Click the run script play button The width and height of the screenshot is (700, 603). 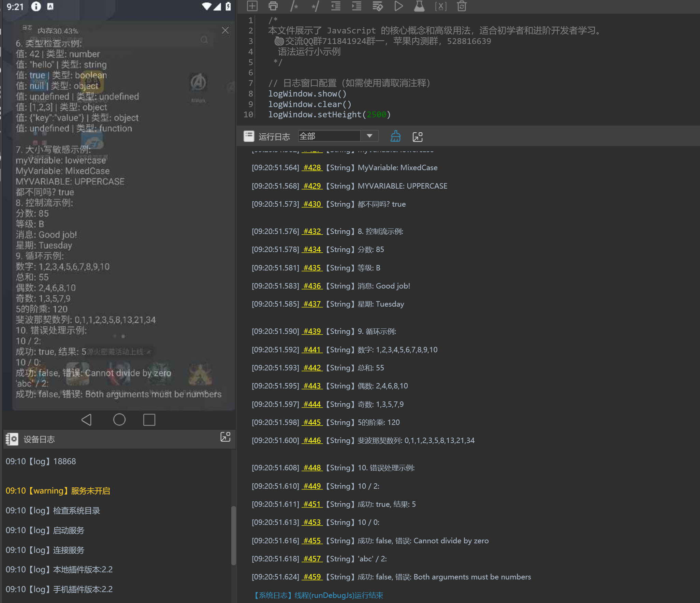pos(398,6)
